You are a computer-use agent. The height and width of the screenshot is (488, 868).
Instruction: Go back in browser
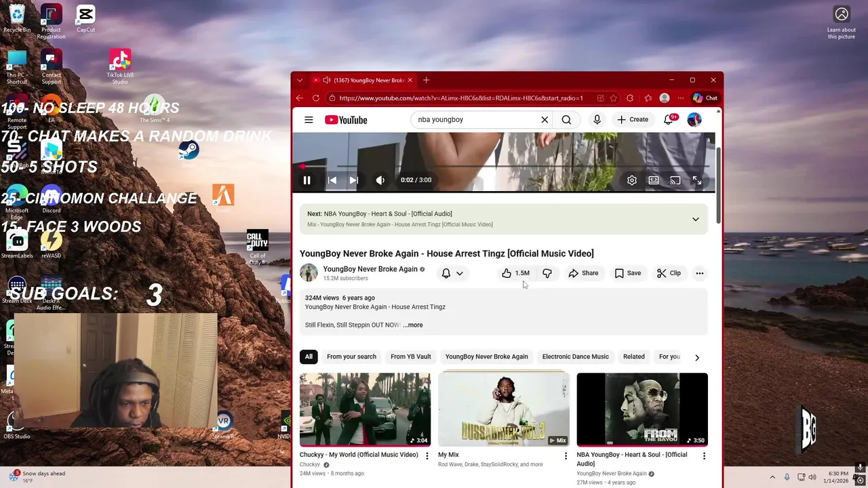pyautogui.click(x=300, y=98)
